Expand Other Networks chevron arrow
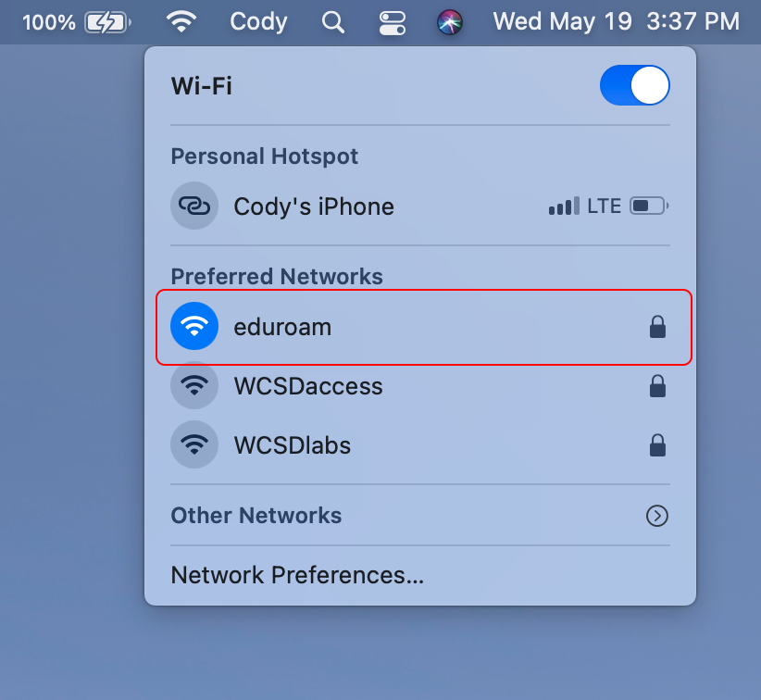Viewport: 761px width, 700px height. tap(657, 516)
